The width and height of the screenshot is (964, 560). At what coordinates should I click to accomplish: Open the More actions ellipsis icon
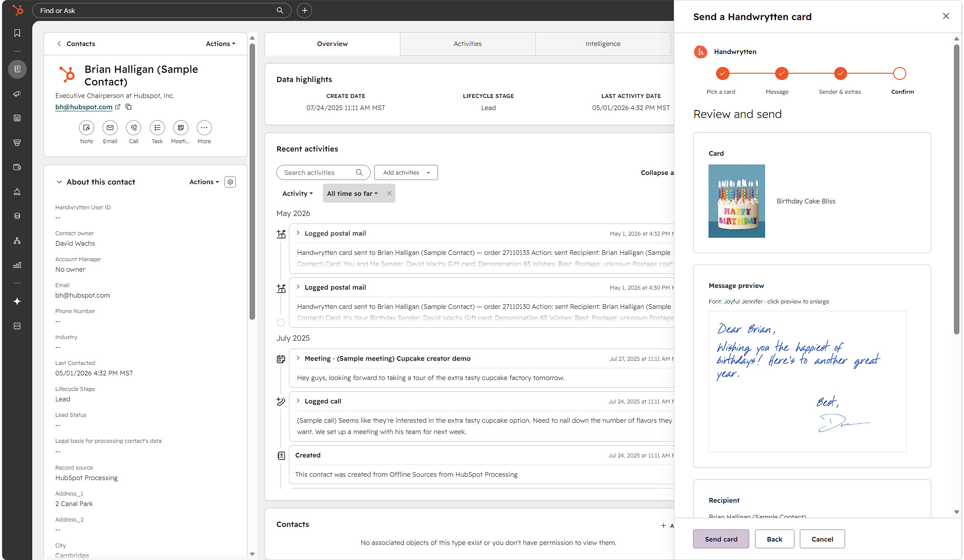click(x=204, y=128)
